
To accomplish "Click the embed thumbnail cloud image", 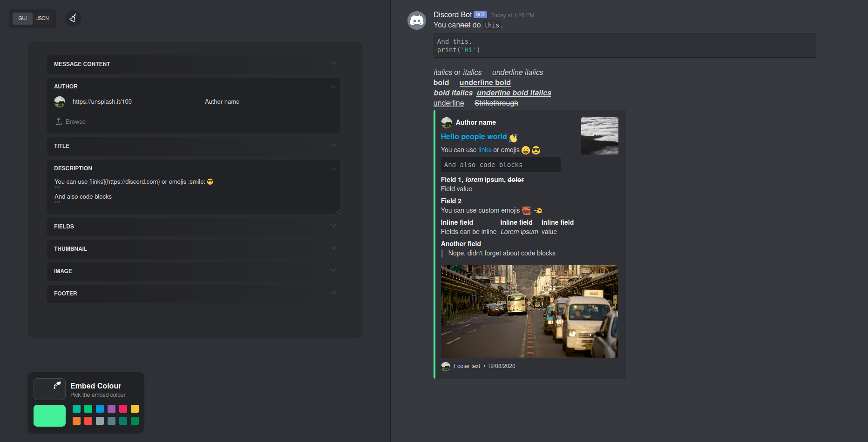I will tap(600, 136).
